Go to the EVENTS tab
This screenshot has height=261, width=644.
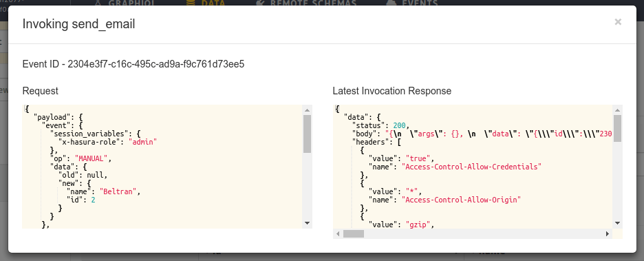(x=412, y=3)
